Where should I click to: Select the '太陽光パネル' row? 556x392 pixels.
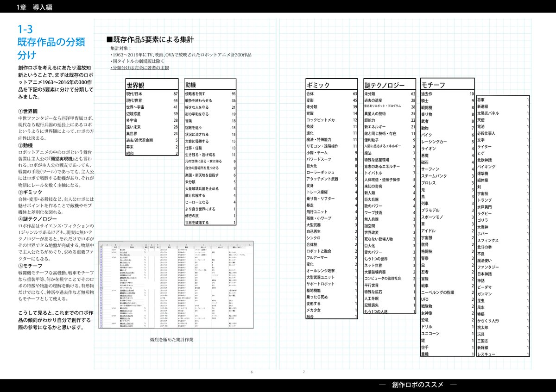(x=503, y=113)
